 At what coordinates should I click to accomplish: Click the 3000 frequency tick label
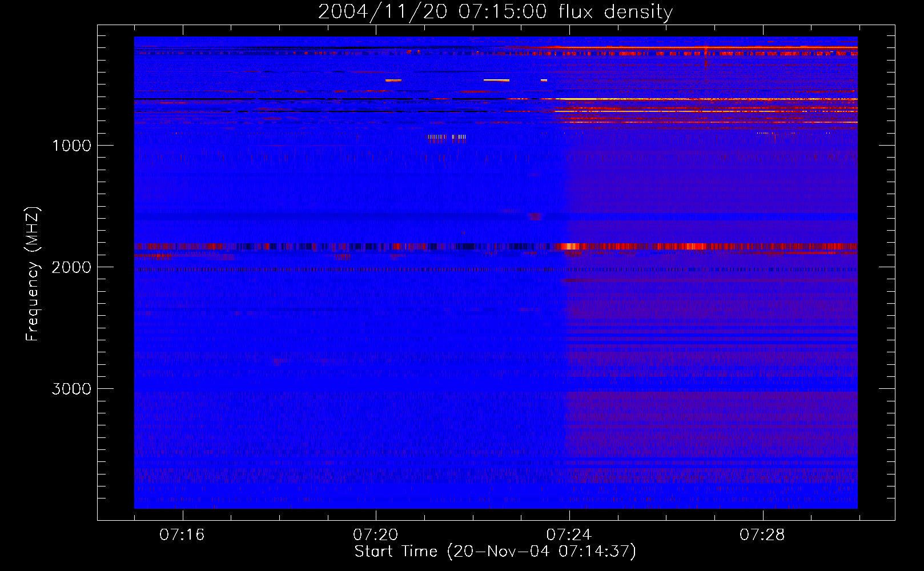pyautogui.click(x=71, y=389)
